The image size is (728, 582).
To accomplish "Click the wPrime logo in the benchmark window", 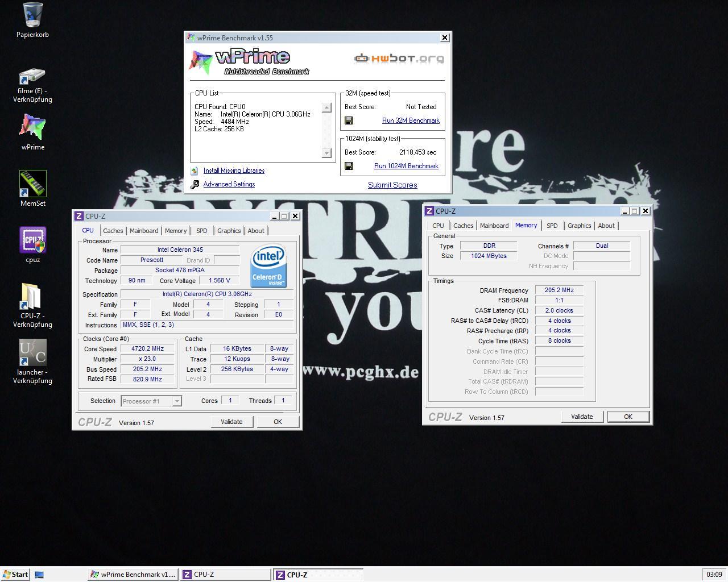I will 250,61.
